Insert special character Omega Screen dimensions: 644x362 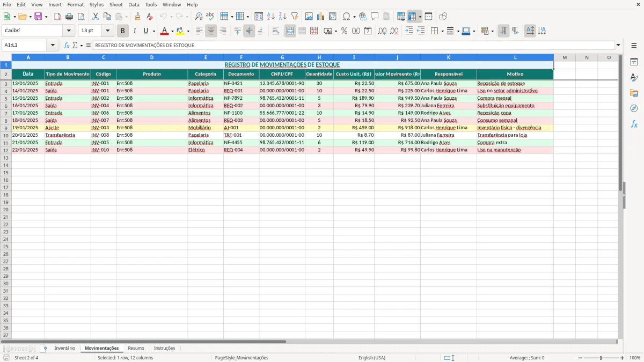(x=347, y=17)
